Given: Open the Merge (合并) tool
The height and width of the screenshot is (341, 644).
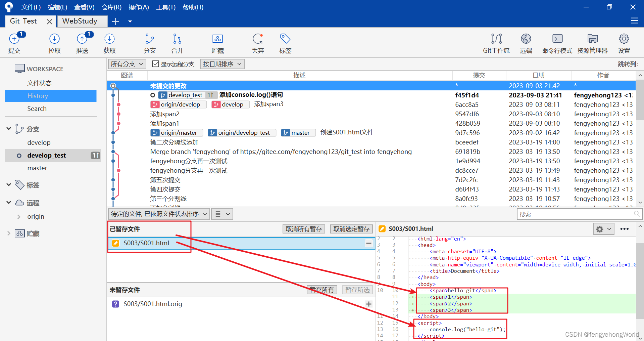Looking at the screenshot, I should click(177, 43).
